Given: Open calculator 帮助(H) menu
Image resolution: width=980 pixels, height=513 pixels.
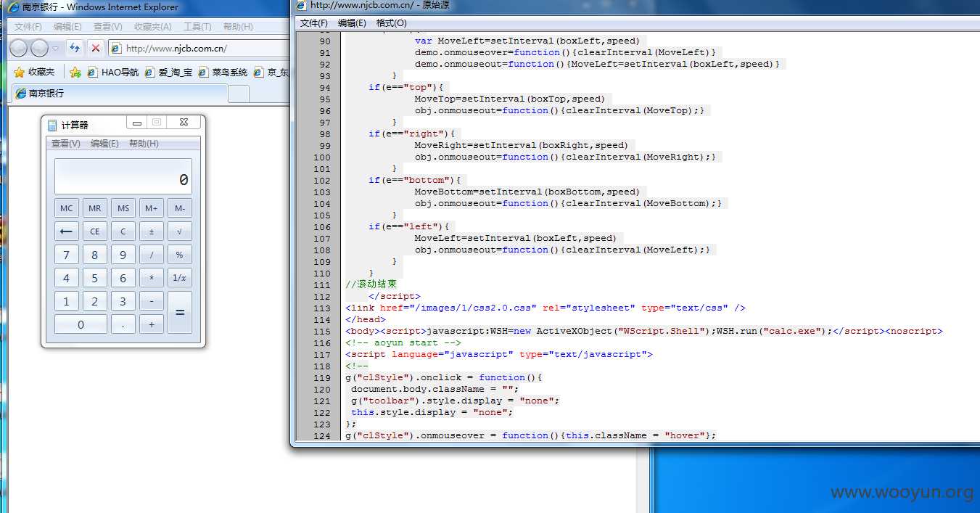Looking at the screenshot, I should 144,144.
